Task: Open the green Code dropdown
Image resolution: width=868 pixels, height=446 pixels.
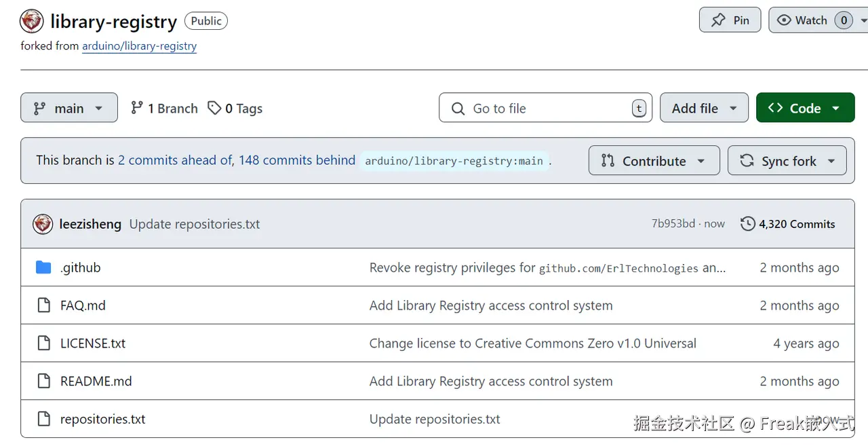Action: coord(805,108)
